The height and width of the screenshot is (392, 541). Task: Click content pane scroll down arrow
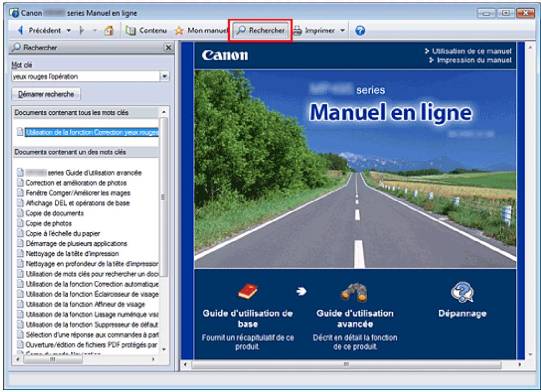pyautogui.click(x=531, y=355)
